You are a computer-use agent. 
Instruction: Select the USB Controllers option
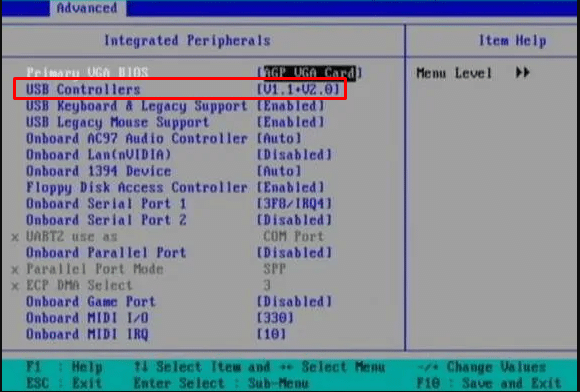pyautogui.click(x=83, y=89)
